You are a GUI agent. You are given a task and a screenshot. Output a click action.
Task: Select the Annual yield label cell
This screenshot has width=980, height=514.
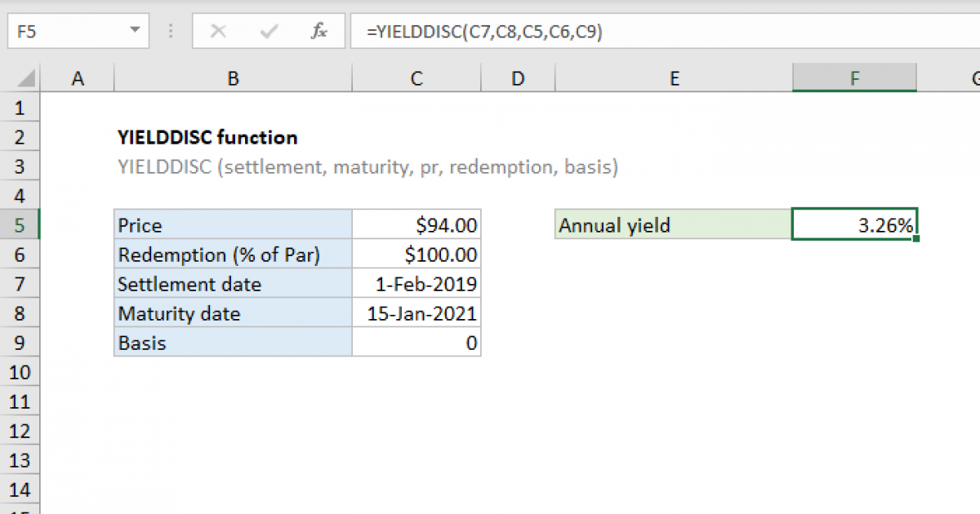pyautogui.click(x=674, y=224)
